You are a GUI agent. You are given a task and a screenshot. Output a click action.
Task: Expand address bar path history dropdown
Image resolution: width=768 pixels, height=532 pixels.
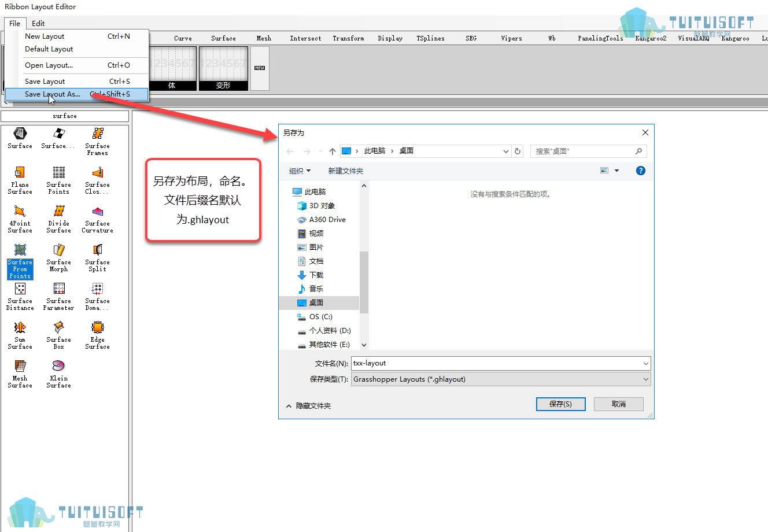(x=505, y=151)
